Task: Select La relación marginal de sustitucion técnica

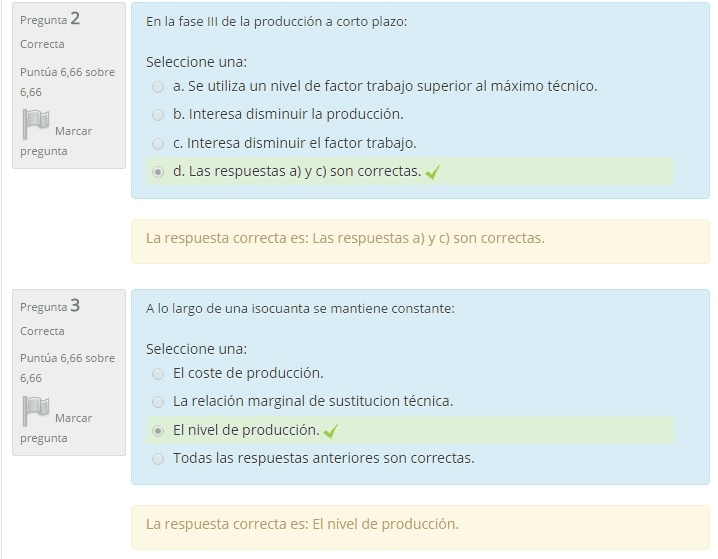Action: [x=158, y=402]
